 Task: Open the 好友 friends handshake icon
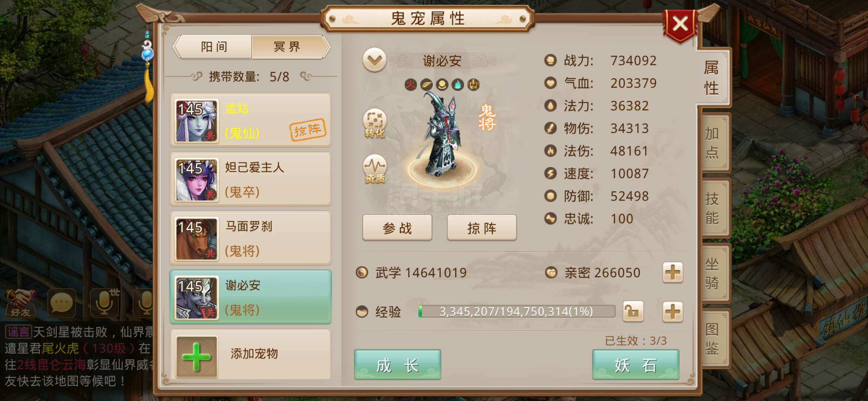pos(20,303)
